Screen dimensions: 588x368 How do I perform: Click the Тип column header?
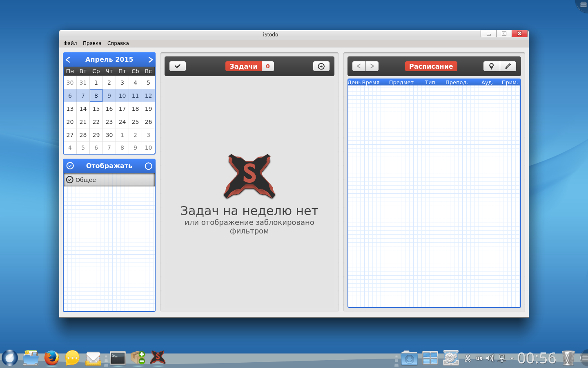tap(430, 83)
